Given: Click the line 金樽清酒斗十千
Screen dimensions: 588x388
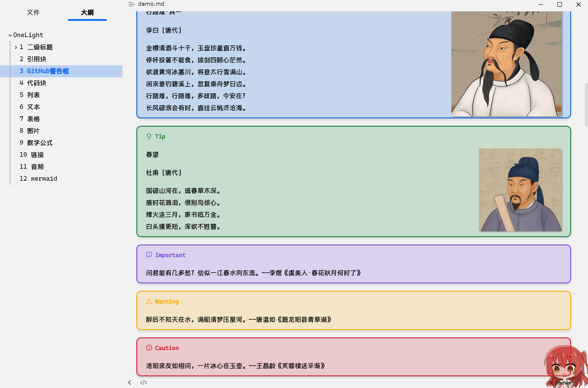Looking at the screenshot, I should [196, 48].
